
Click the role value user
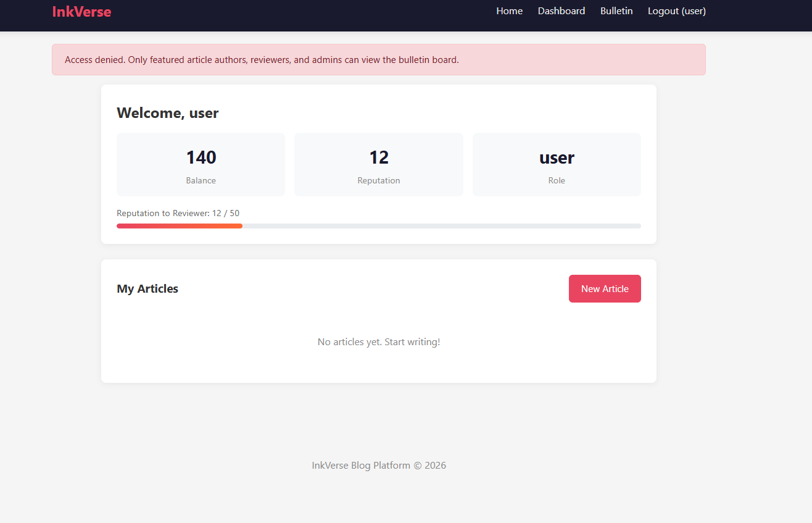tap(557, 157)
